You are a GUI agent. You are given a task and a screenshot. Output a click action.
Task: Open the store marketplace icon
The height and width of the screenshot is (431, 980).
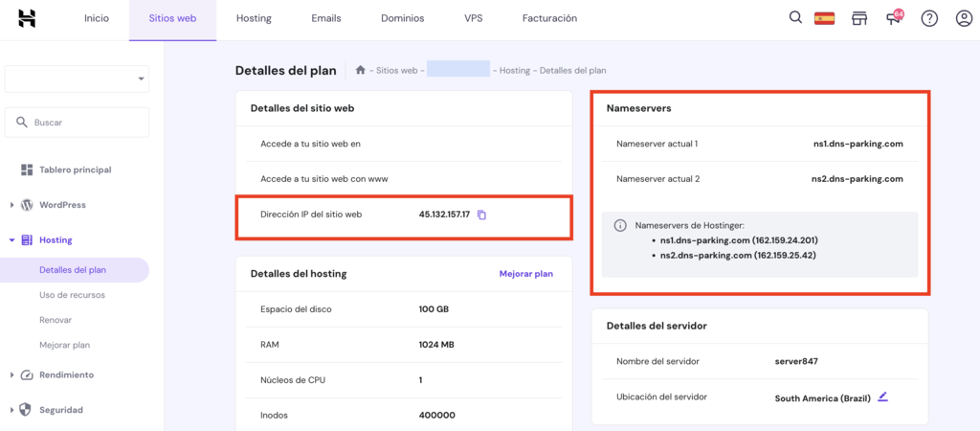(859, 18)
